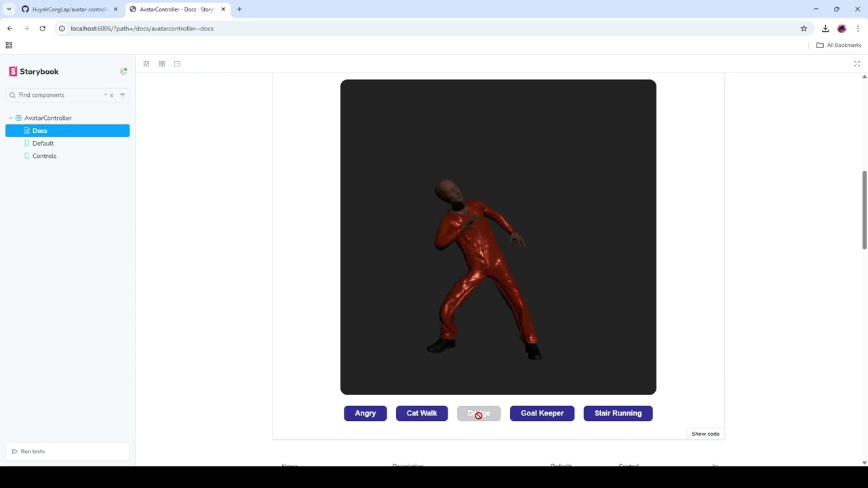Play the Cat Walk animation
This screenshot has width=868, height=488.
coord(422,413)
